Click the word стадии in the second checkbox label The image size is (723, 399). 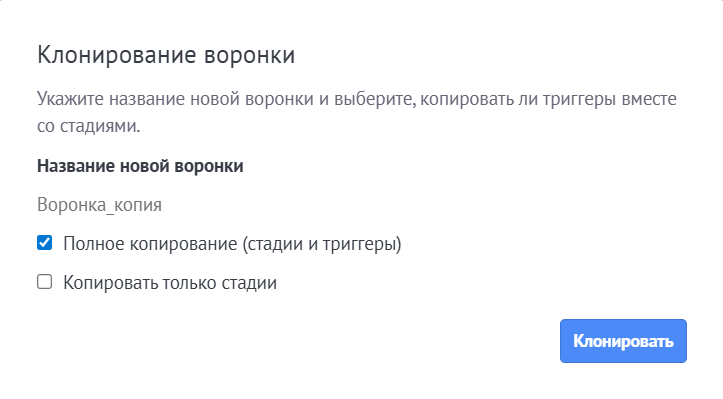[x=249, y=283]
